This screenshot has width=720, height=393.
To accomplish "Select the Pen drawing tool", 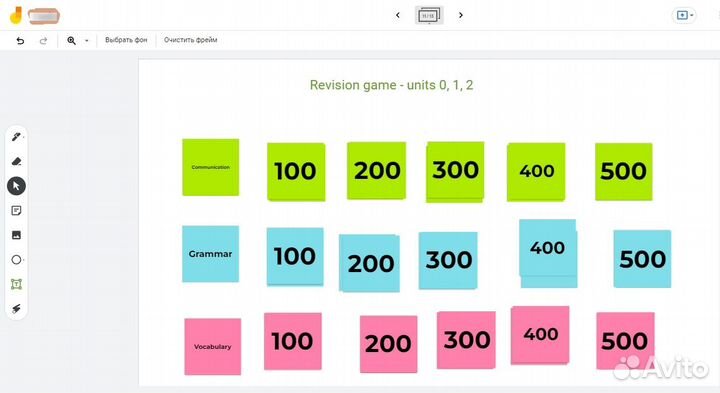I will point(16,137).
